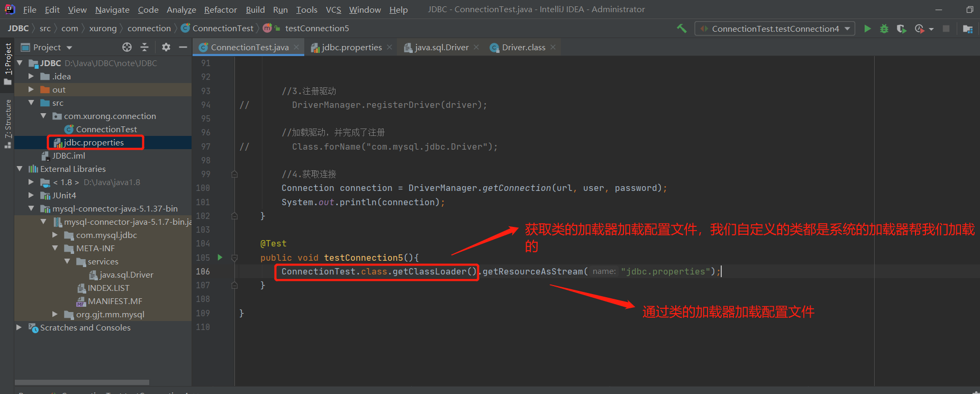Open the Z: Structure side tool window
980x394 pixels.
point(7,123)
